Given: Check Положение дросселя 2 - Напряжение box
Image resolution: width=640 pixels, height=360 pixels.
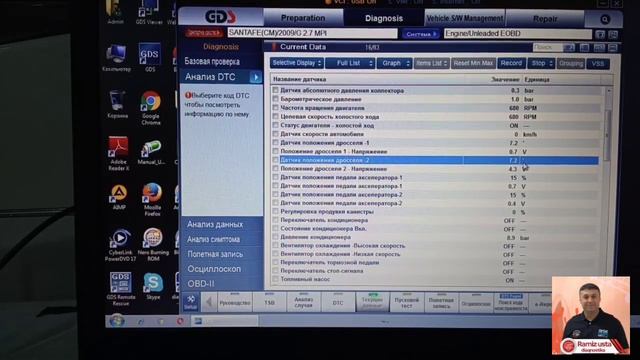Looking at the screenshot, I should 276,169.
